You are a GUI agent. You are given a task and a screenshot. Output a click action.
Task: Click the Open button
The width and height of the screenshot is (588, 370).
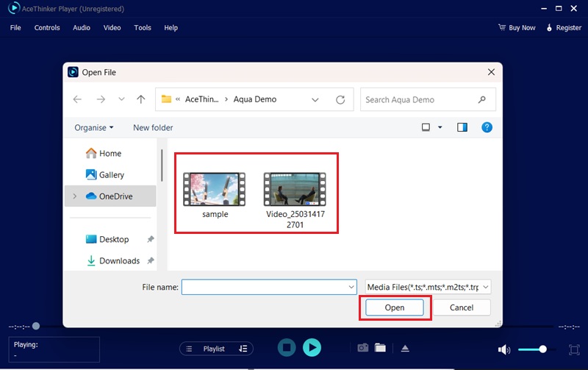pyautogui.click(x=395, y=307)
